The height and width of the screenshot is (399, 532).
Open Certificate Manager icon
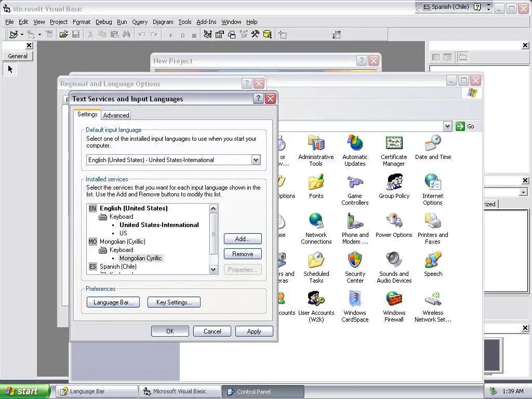394,151
